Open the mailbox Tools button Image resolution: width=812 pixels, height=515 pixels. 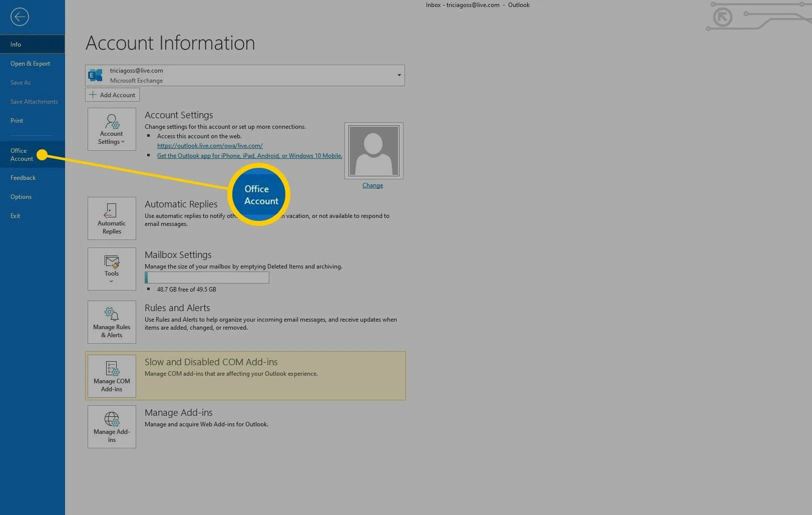[x=112, y=269]
